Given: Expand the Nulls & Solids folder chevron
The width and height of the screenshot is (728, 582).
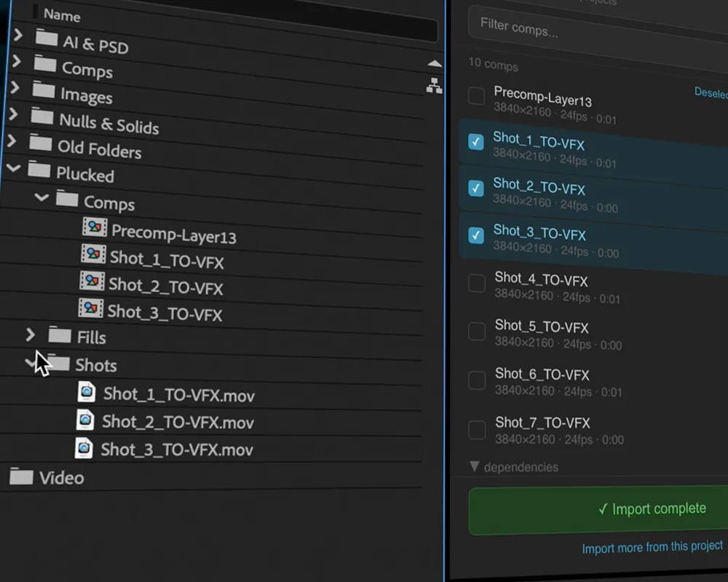Looking at the screenshot, I should pyautogui.click(x=13, y=113).
